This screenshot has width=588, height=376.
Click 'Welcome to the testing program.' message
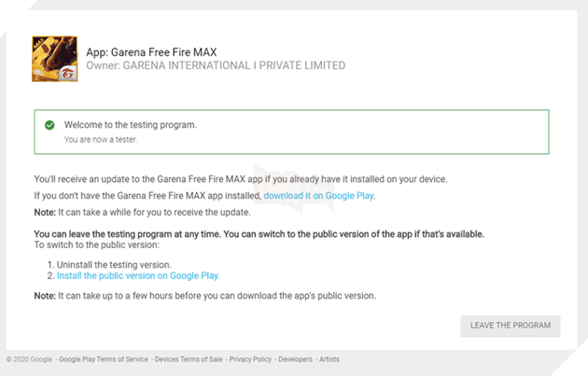point(130,125)
